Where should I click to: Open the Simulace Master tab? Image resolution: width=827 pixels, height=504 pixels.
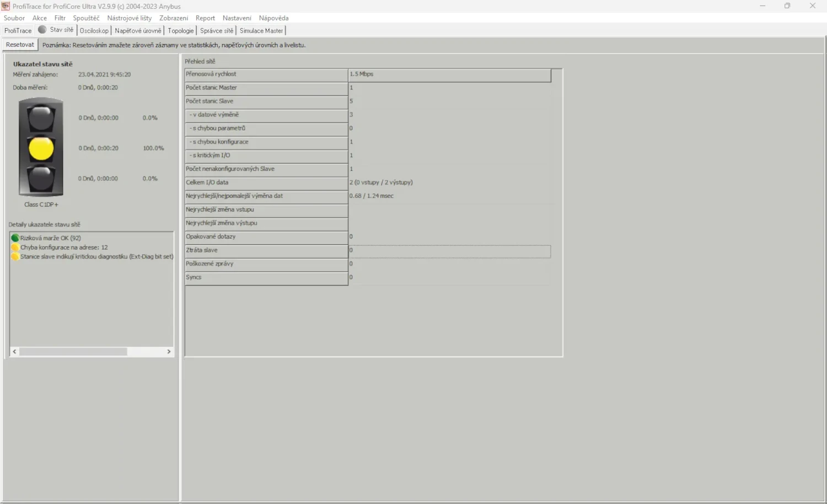(261, 31)
